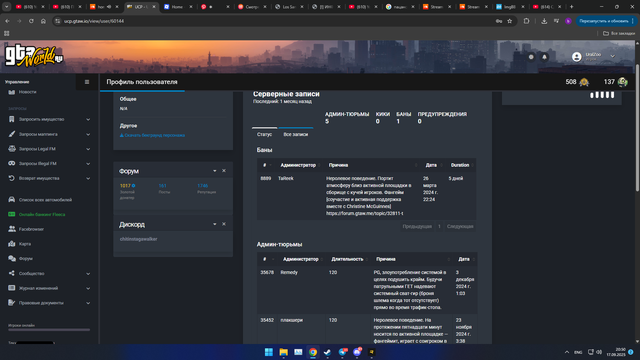The height and width of the screenshot is (360, 640).
Task: Click the Возврат имущества history icon
Action: pyautogui.click(x=11, y=178)
